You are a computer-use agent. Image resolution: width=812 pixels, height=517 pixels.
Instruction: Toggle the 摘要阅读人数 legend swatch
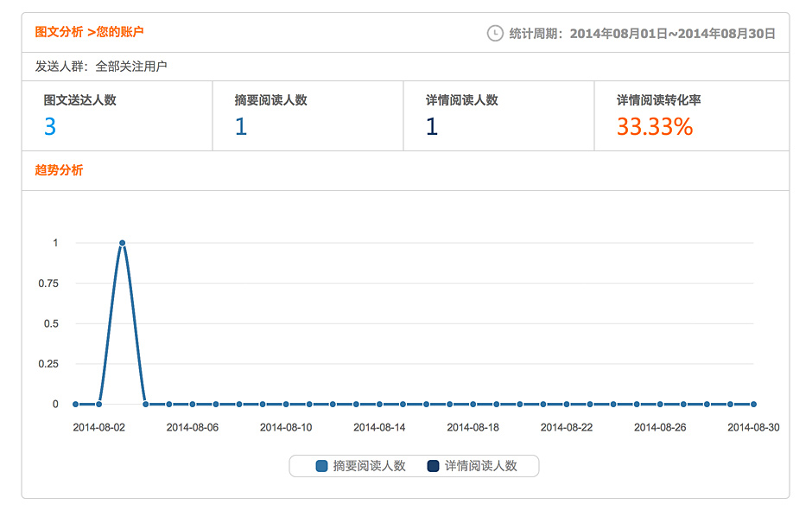point(321,466)
